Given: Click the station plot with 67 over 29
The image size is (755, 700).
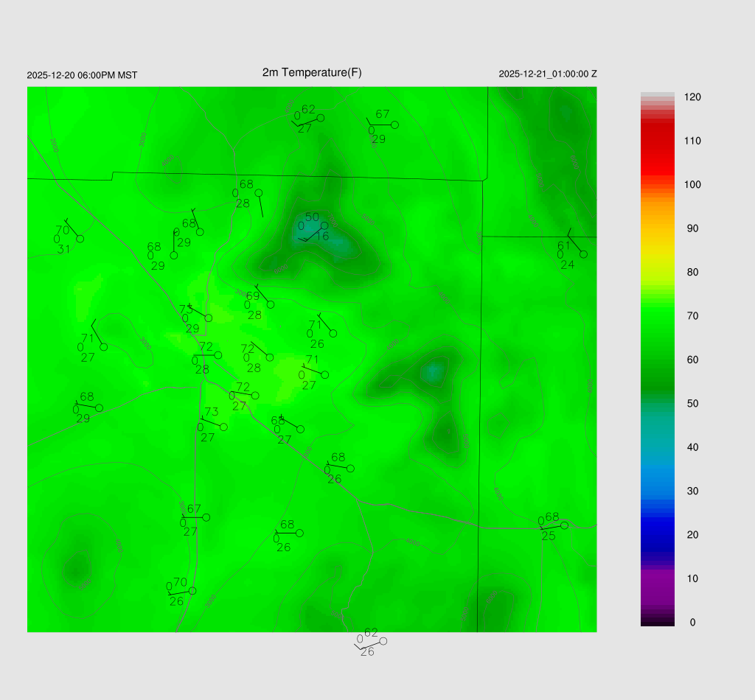Looking at the screenshot, I should pyautogui.click(x=394, y=125).
